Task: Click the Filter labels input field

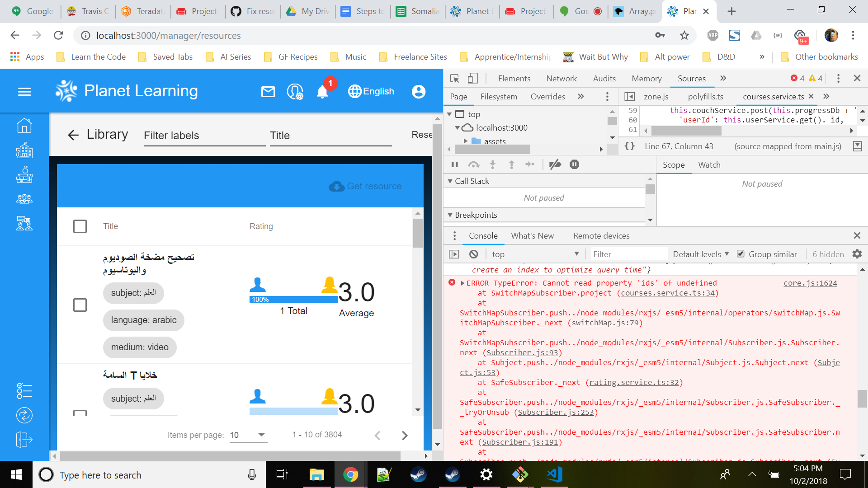Action: (203, 135)
